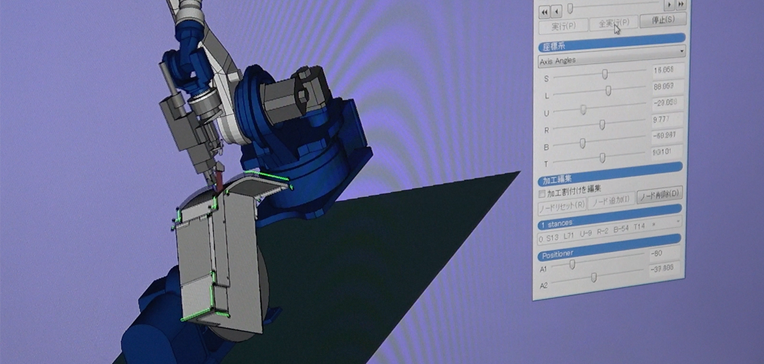The image size is (764, 364).
Task: Click the ノード削除(D) delete node button
Action: coord(659,194)
